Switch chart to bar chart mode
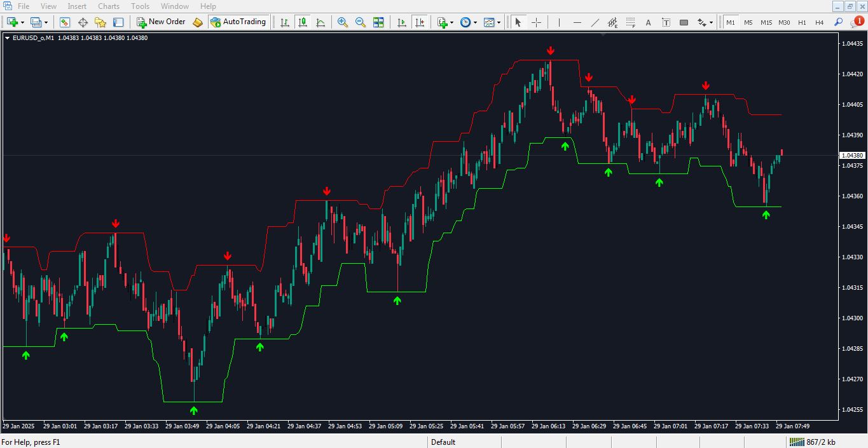 click(285, 22)
